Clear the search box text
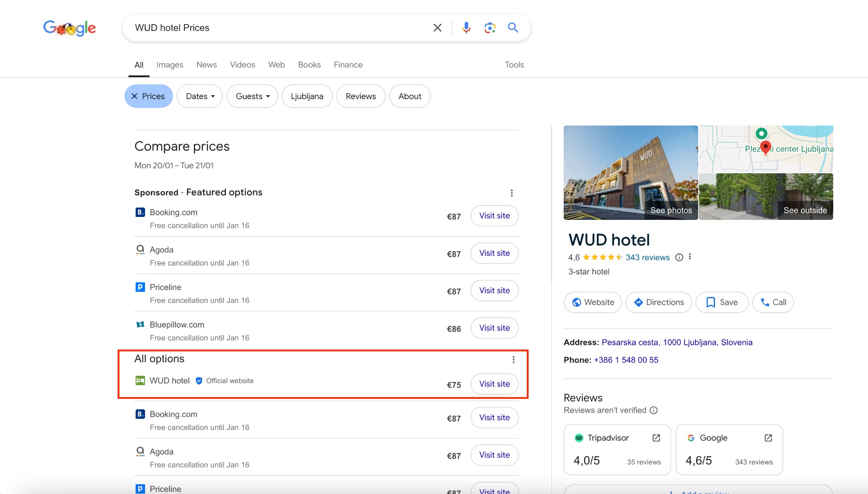The width and height of the screenshot is (868, 494). (x=437, y=28)
